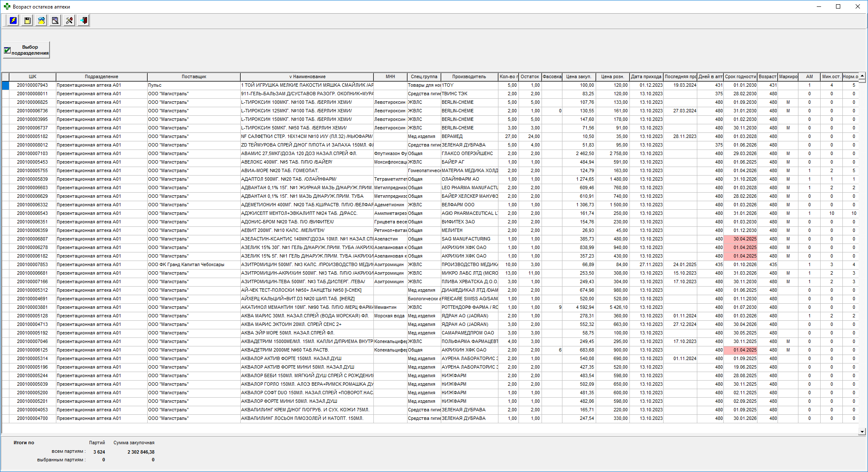Viewport: 868px width, 472px height.
Task: Click the Возраст column header
Action: [x=768, y=77]
